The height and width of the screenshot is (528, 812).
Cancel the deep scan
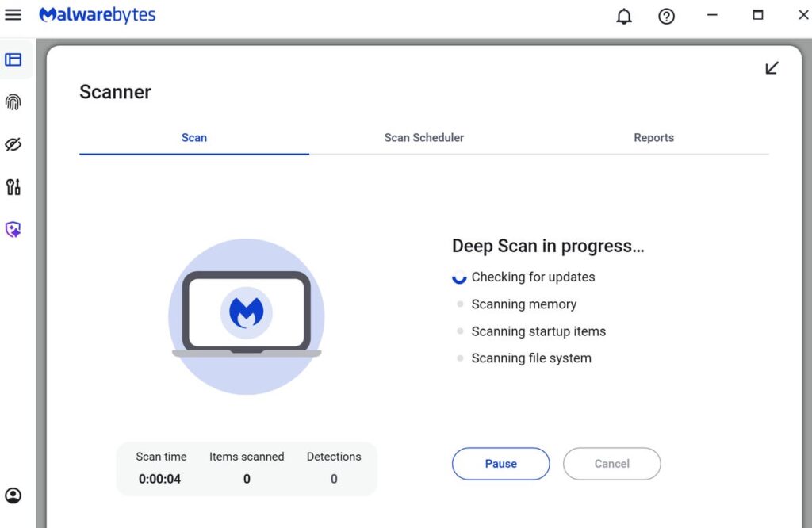612,464
